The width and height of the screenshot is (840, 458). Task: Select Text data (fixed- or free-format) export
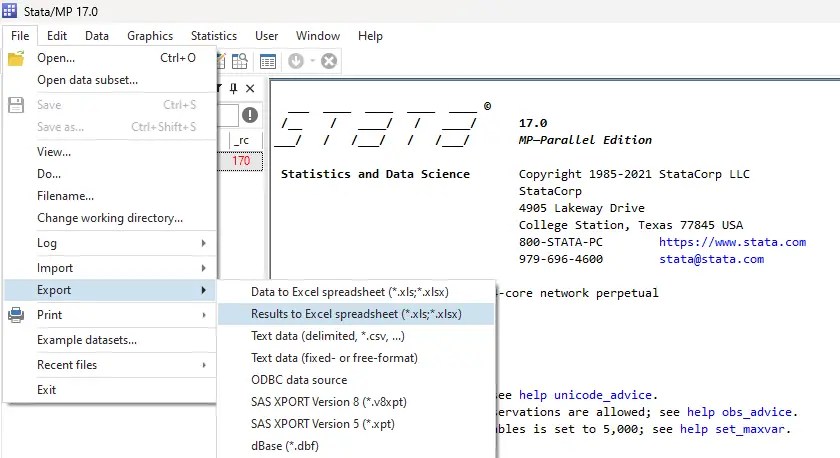click(x=356, y=358)
